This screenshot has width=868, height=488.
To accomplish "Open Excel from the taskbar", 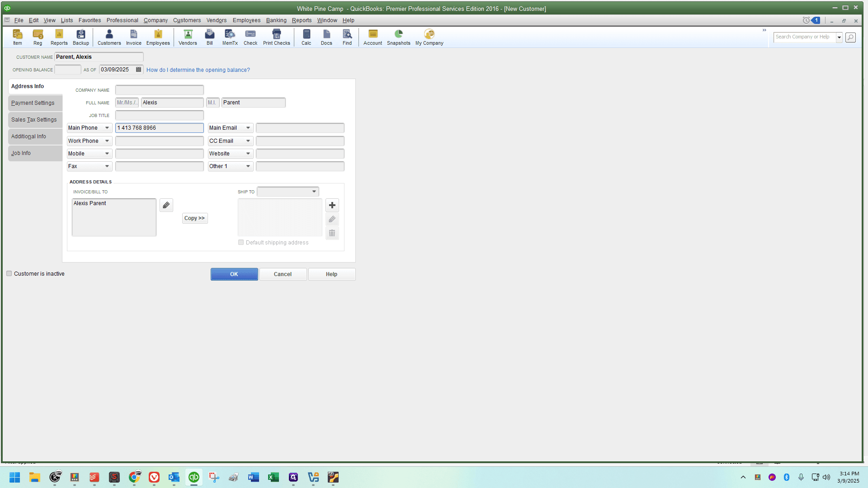I will point(273,477).
